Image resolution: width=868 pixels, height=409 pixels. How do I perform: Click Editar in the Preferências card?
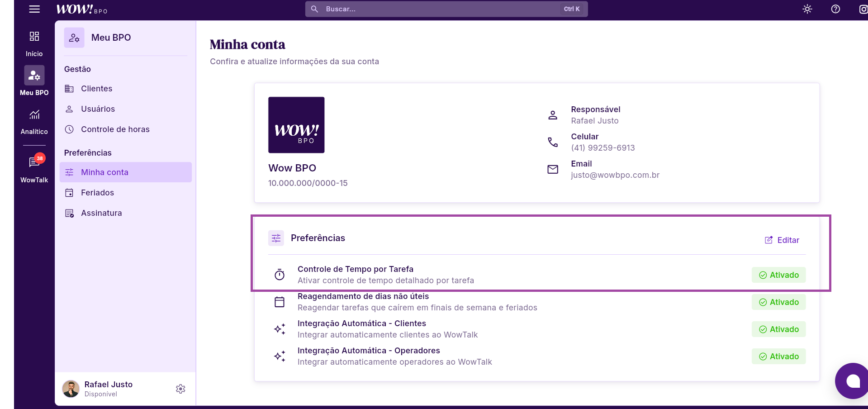tap(782, 240)
